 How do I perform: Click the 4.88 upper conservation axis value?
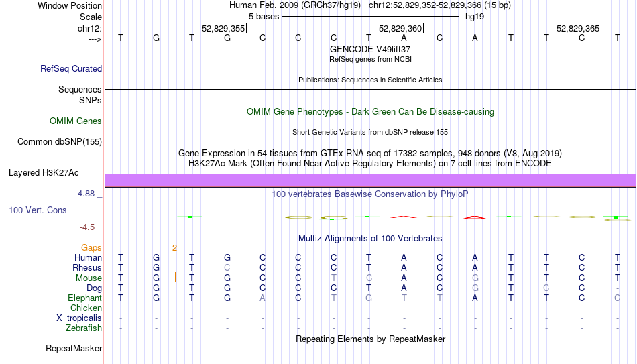tap(86, 194)
